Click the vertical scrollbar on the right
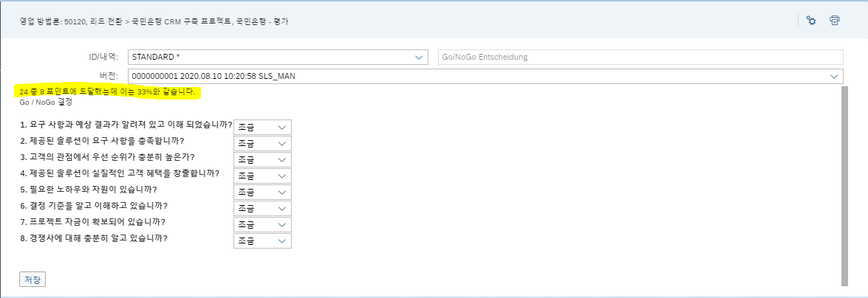The height and width of the screenshot is (298, 868). [844, 186]
